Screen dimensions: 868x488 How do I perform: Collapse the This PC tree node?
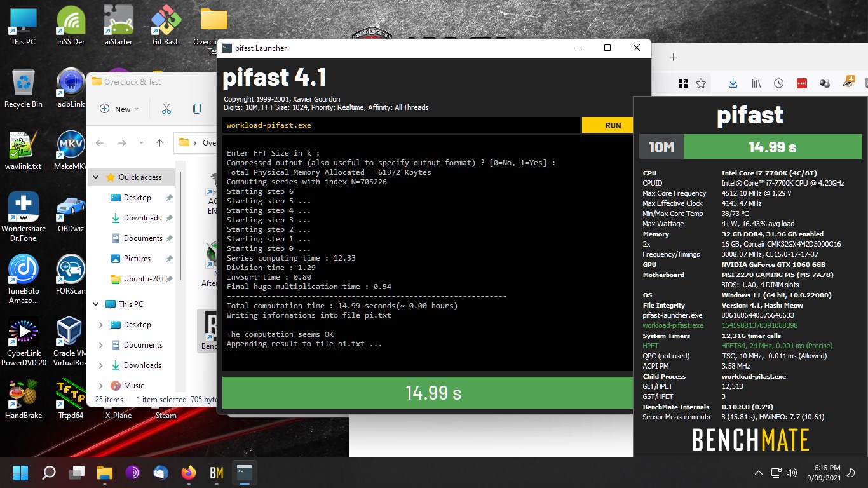[96, 304]
